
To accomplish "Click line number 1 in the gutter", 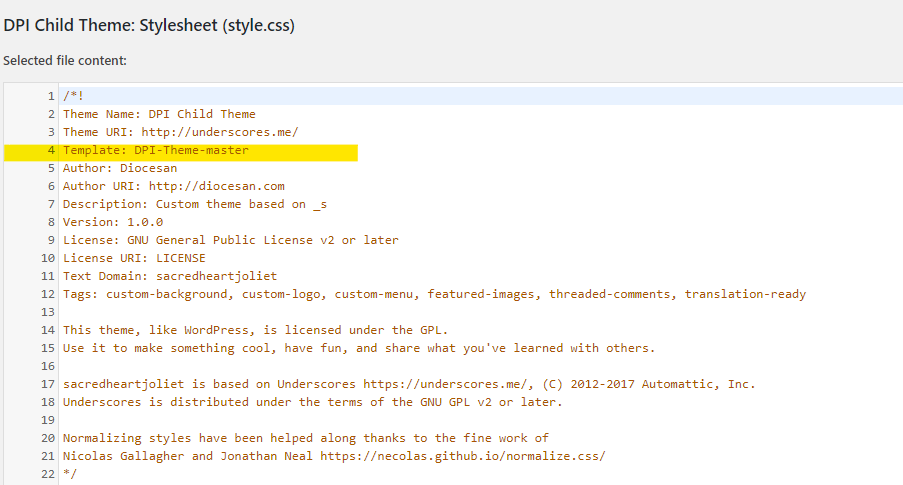I will tap(50, 96).
